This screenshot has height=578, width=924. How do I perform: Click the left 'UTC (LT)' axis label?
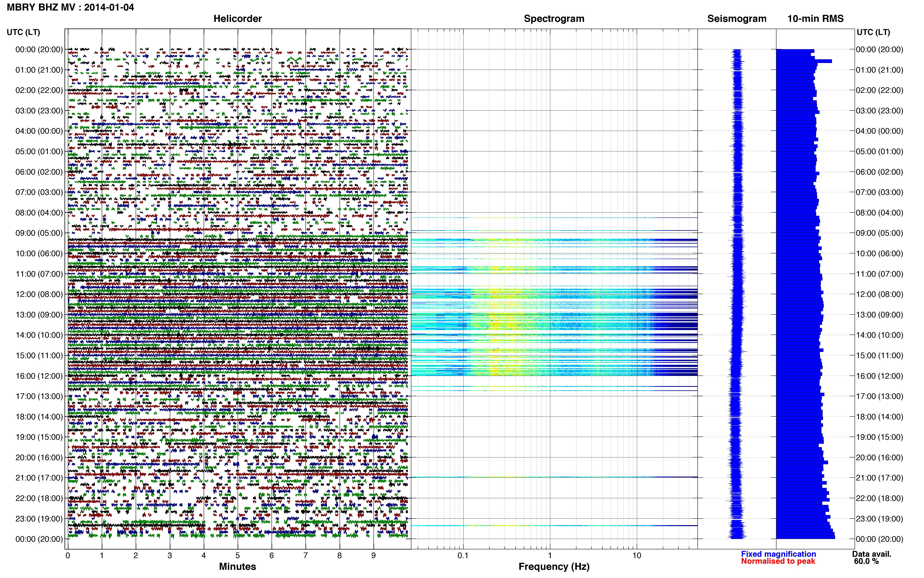click(x=23, y=32)
